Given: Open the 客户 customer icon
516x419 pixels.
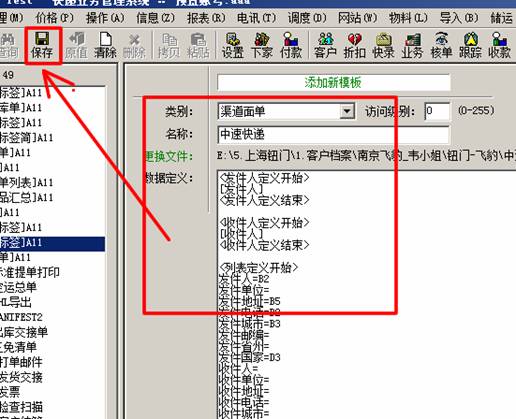Looking at the screenshot, I should pos(325,46).
